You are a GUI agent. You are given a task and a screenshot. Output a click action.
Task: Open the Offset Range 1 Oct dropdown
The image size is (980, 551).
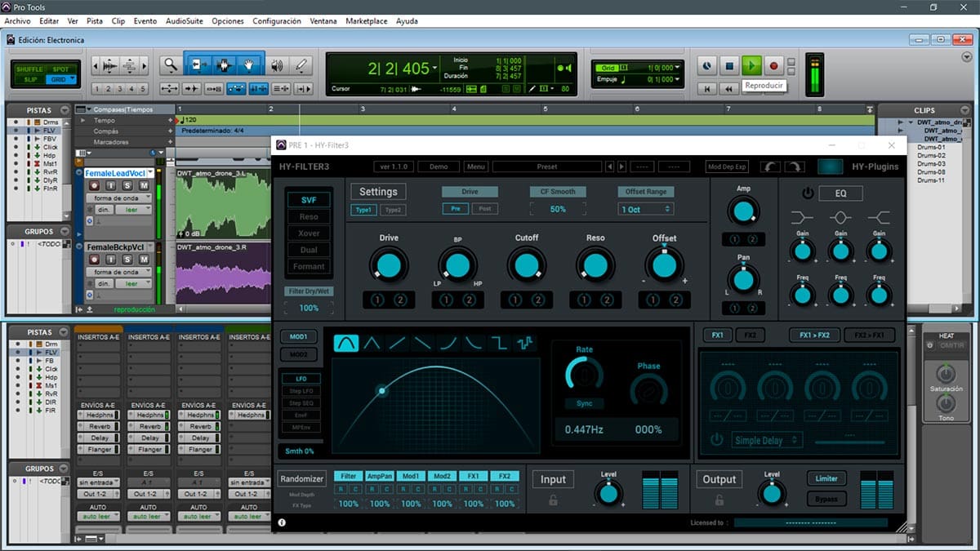pyautogui.click(x=646, y=210)
